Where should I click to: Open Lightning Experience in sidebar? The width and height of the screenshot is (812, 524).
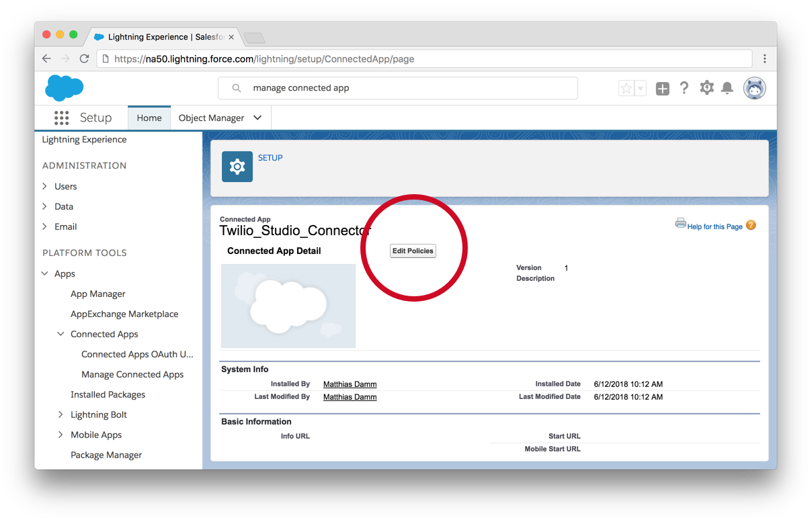coord(84,139)
